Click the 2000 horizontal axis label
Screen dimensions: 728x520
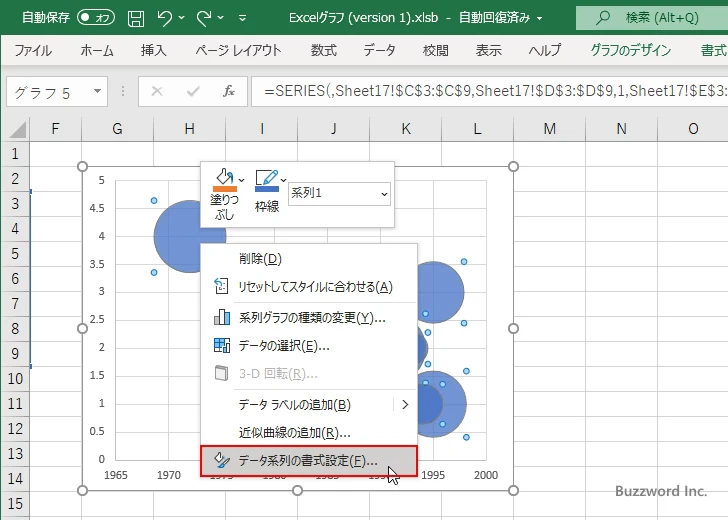(x=486, y=475)
